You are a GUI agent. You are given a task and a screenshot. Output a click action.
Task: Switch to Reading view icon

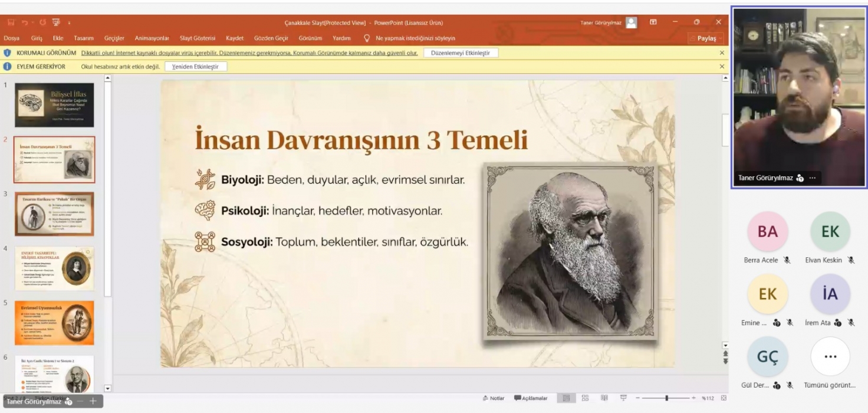(604, 398)
